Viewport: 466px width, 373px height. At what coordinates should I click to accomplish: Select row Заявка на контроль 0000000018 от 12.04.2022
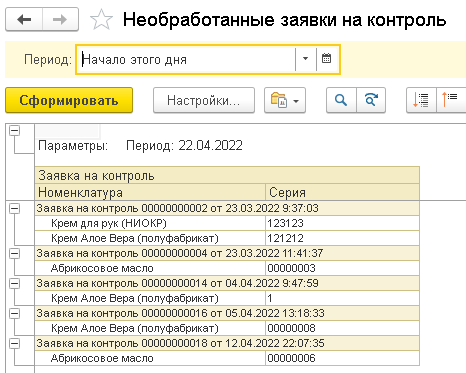(227, 343)
